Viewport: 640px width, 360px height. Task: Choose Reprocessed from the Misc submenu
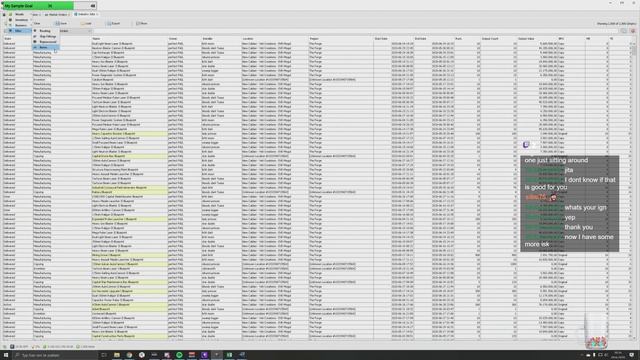click(46, 42)
